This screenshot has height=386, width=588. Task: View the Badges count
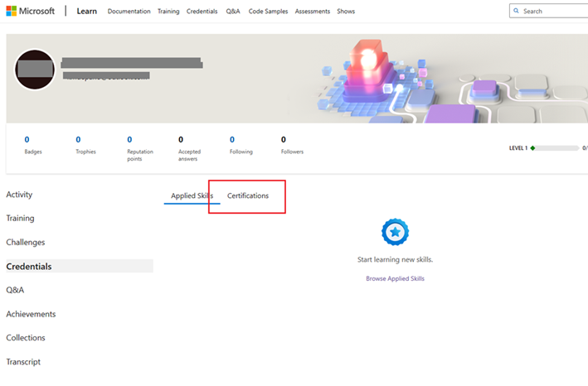(x=27, y=140)
